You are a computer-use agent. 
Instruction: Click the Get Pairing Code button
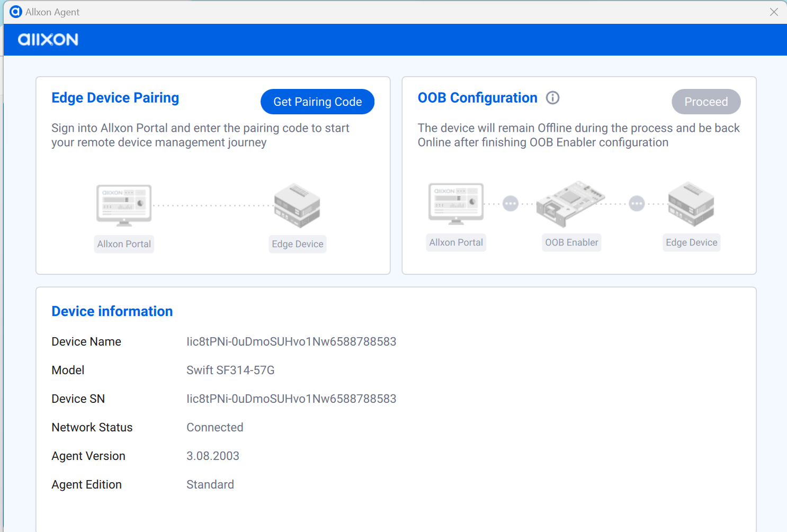[x=317, y=102]
